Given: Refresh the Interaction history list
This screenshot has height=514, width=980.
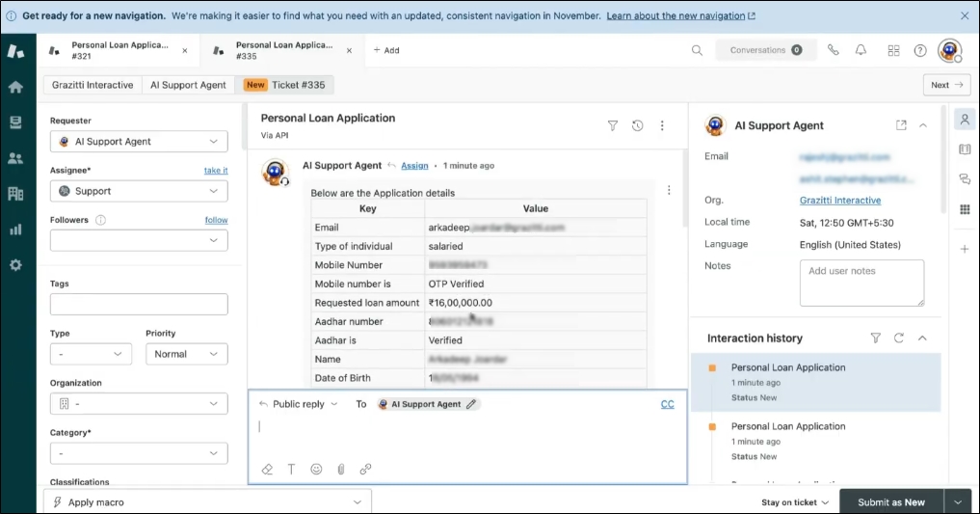Looking at the screenshot, I should point(899,338).
